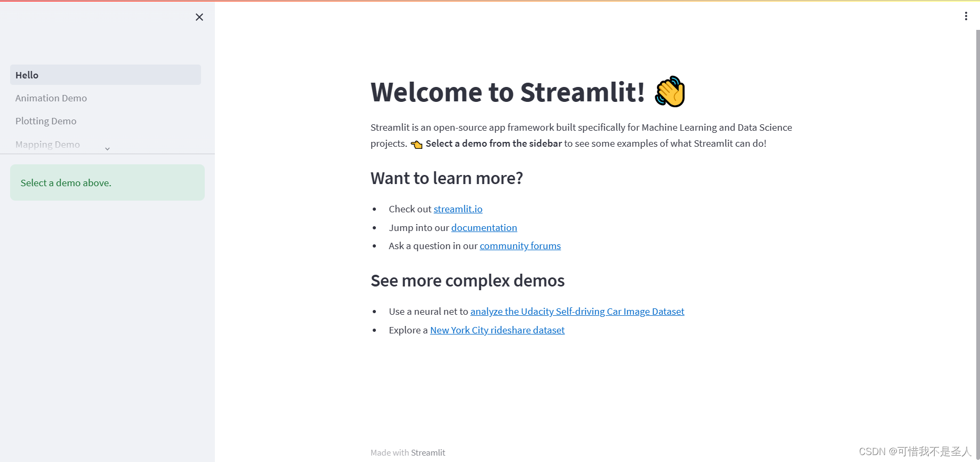Open the New York City rideshare dataset link
The width and height of the screenshot is (980, 462).
point(497,330)
